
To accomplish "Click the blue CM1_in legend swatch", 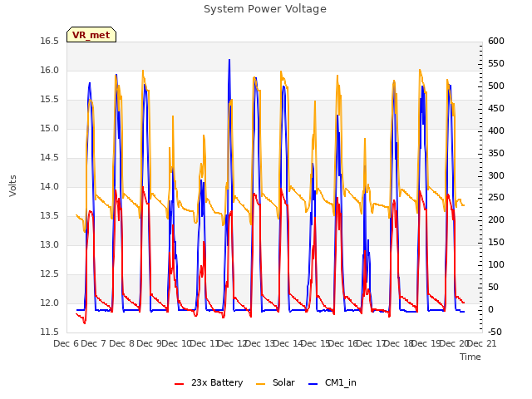I will [313, 384].
